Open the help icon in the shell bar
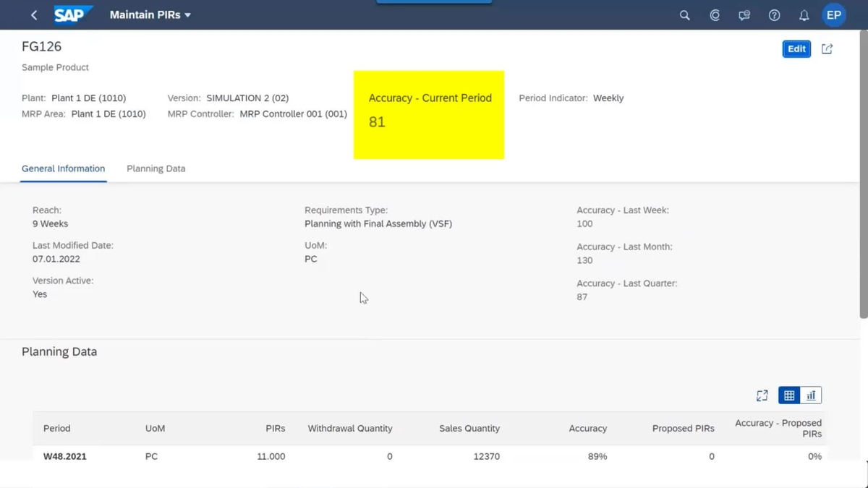The image size is (868, 488). click(x=774, y=14)
